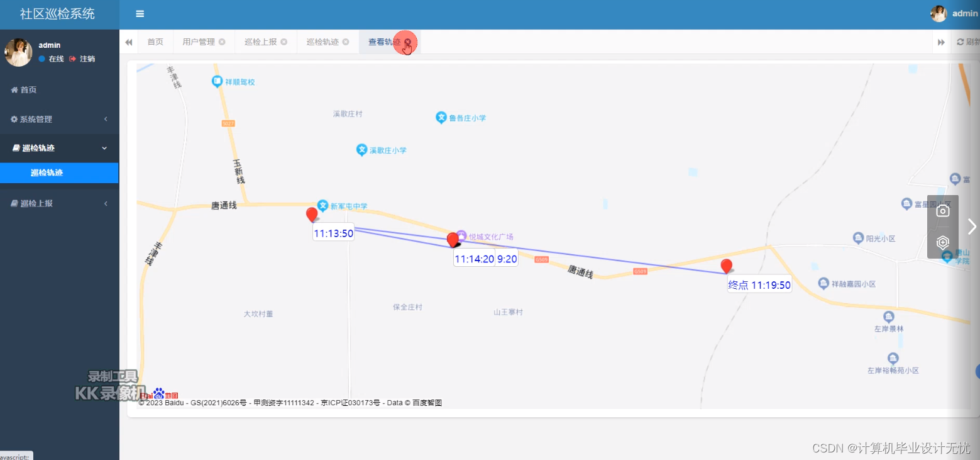Click the 11:13:50 time label
Viewport: 980px width, 460px height.
(334, 233)
